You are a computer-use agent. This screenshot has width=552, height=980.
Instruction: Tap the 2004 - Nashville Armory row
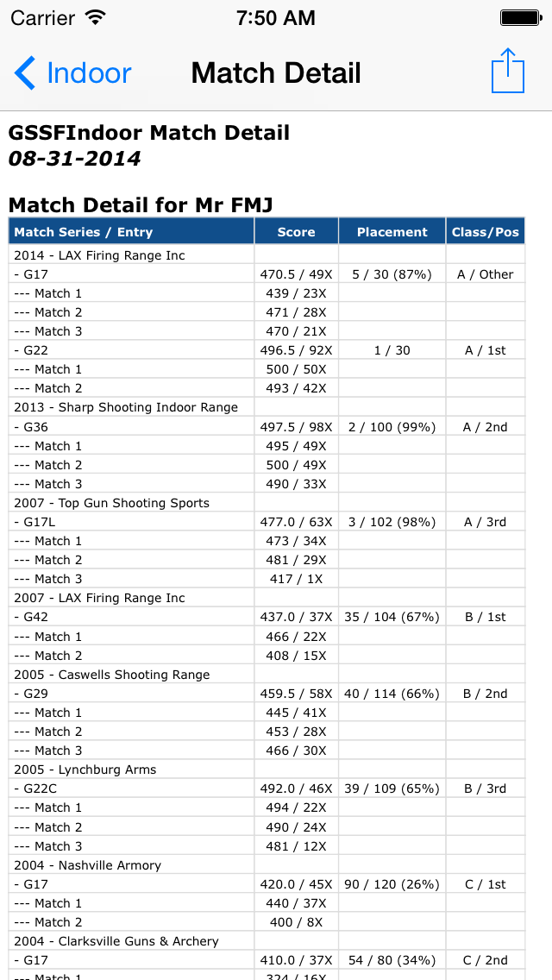[x=267, y=865]
